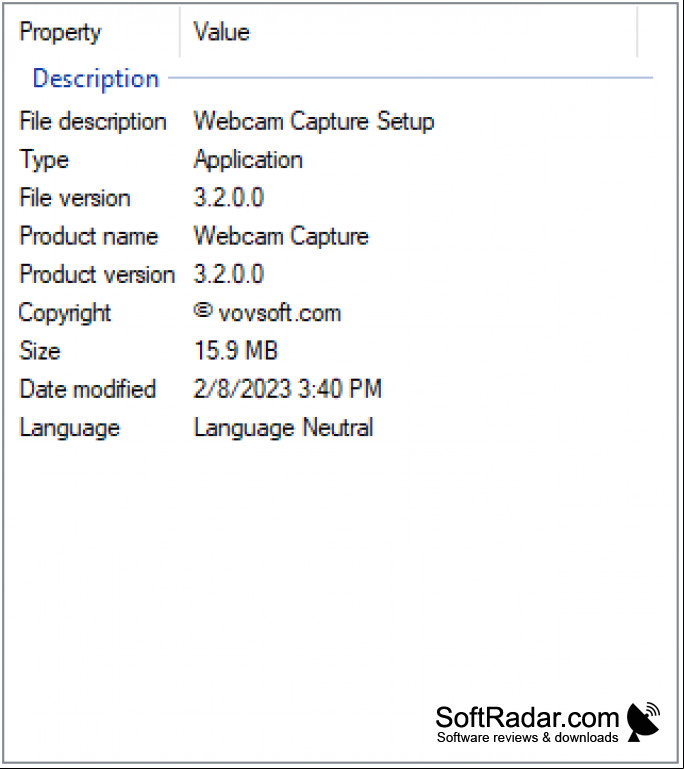Select the Product name property label
The image size is (684, 769).
coord(89,236)
